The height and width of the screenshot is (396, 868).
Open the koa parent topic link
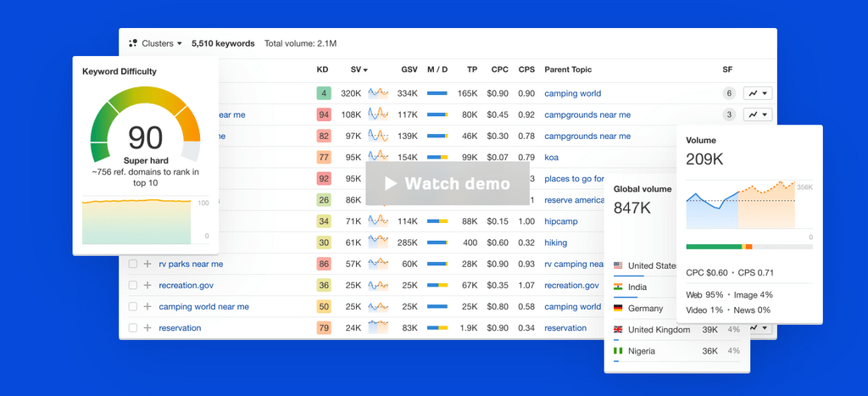coord(551,157)
